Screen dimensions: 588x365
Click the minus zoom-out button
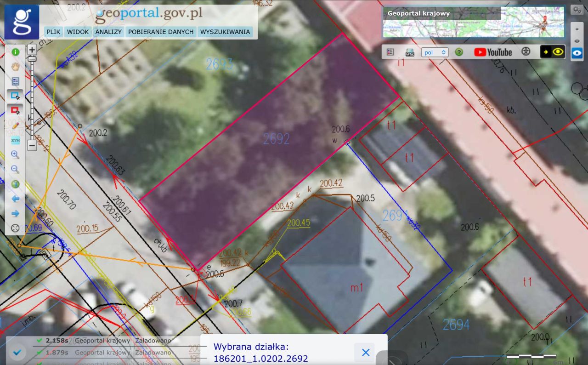click(32, 146)
